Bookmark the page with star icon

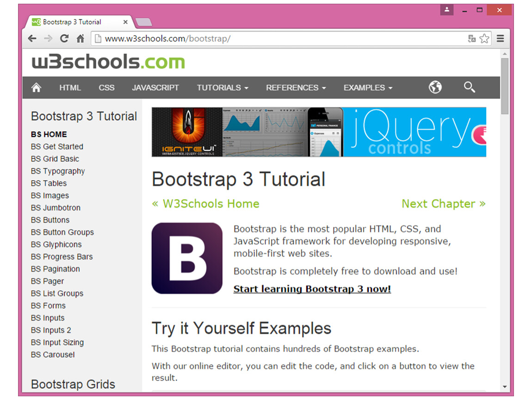pos(484,39)
